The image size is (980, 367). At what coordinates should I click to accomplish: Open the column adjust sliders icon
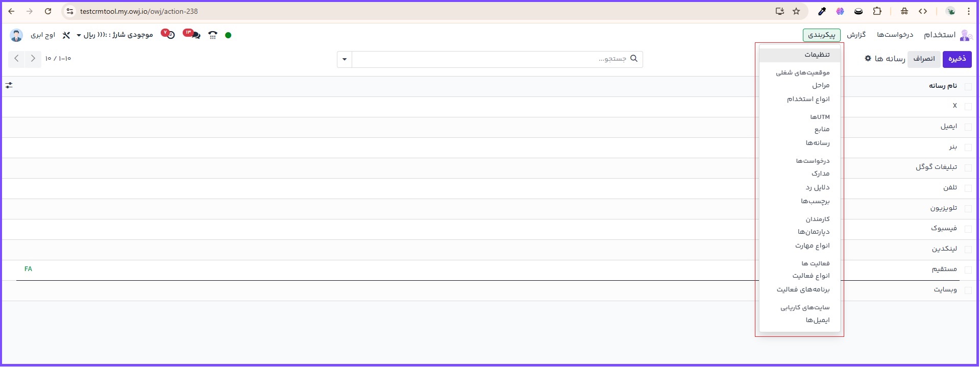click(9, 86)
